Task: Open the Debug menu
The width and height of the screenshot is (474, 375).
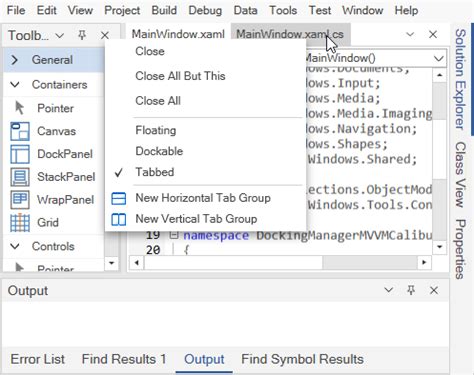Action: tap(205, 10)
